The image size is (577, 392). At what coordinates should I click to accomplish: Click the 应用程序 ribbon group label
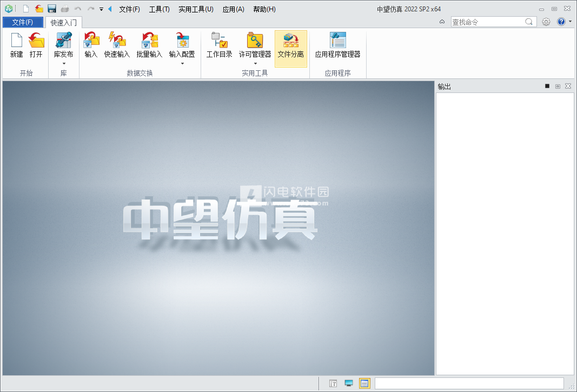338,73
